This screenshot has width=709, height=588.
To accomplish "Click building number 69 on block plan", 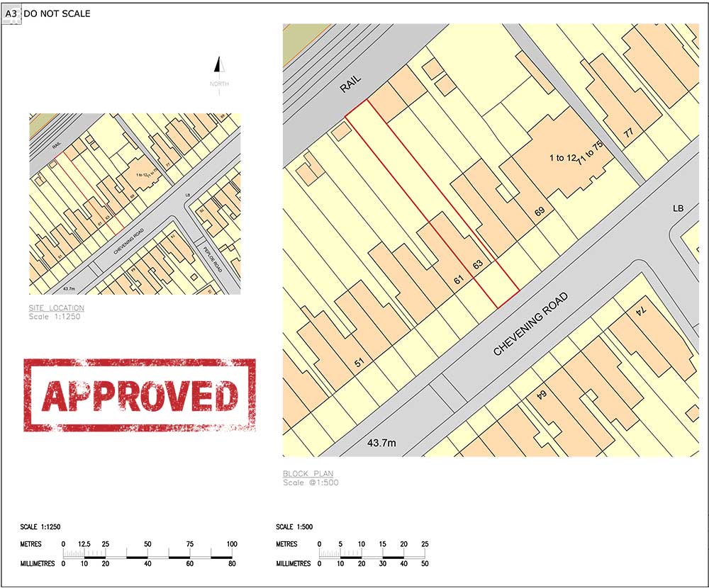I will pos(540,211).
